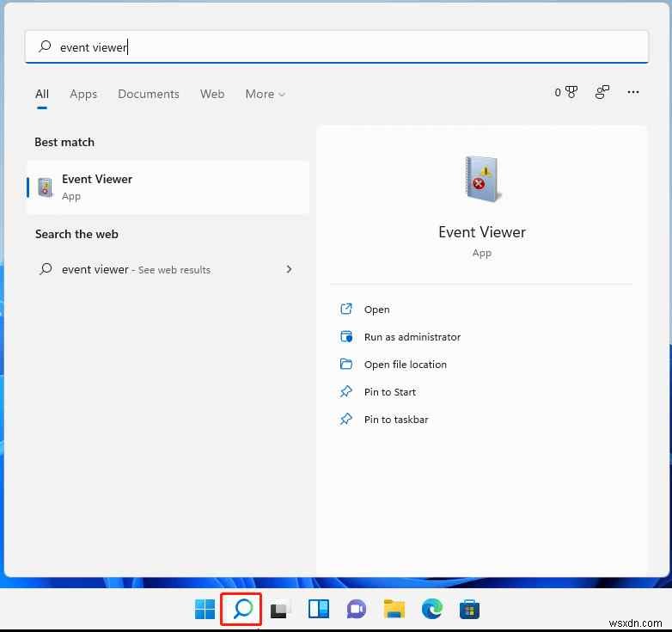The height and width of the screenshot is (632, 672).
Task: Open File Explorer from the taskbar
Action: click(394, 609)
